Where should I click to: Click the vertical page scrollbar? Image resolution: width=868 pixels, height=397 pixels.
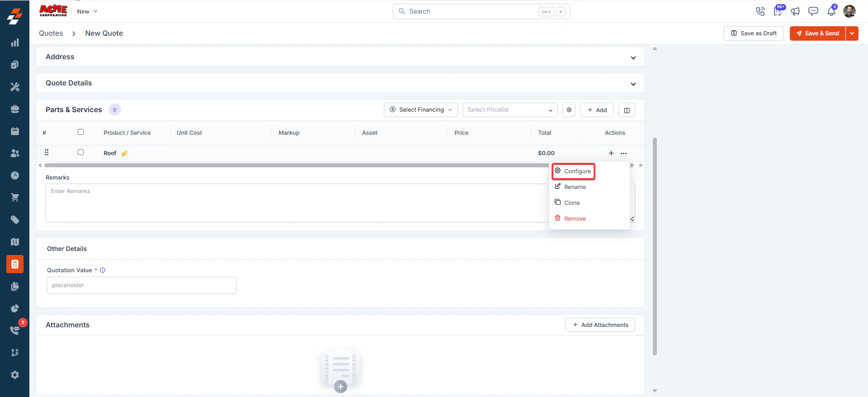[x=655, y=246]
